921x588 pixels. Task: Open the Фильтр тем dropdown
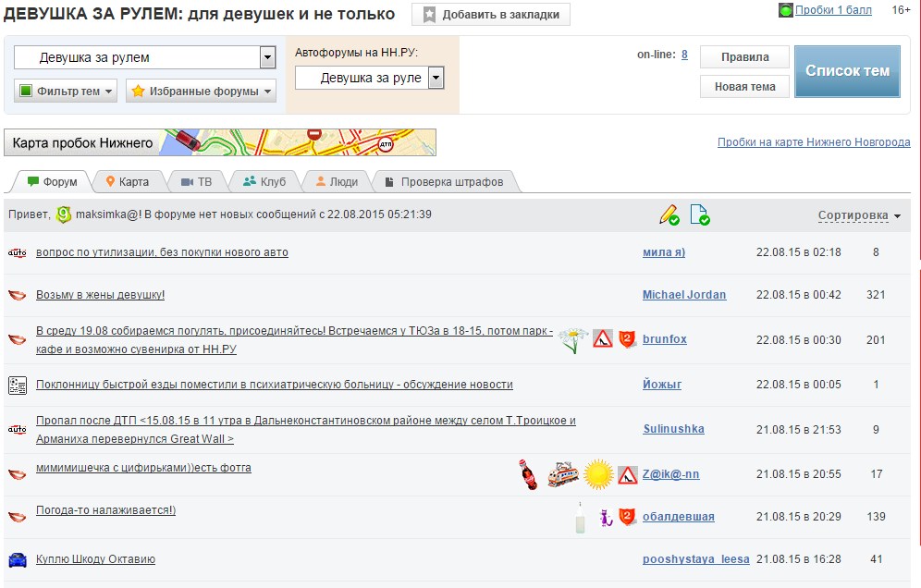pyautogui.click(x=66, y=91)
